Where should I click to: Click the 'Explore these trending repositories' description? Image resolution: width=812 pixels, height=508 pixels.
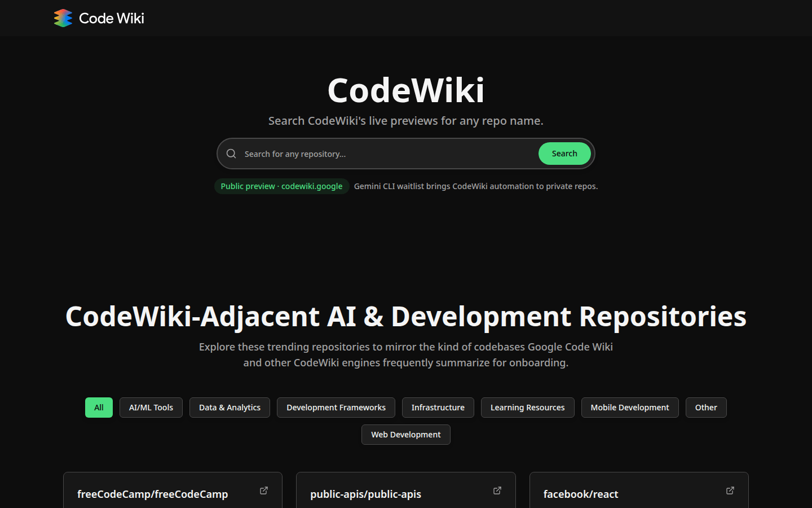[406, 354]
